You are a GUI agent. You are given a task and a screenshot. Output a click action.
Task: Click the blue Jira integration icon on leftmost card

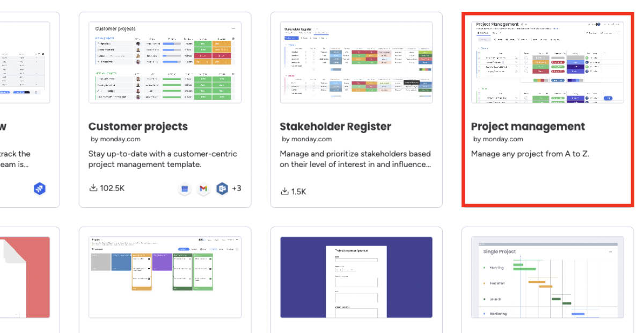pyautogui.click(x=40, y=189)
